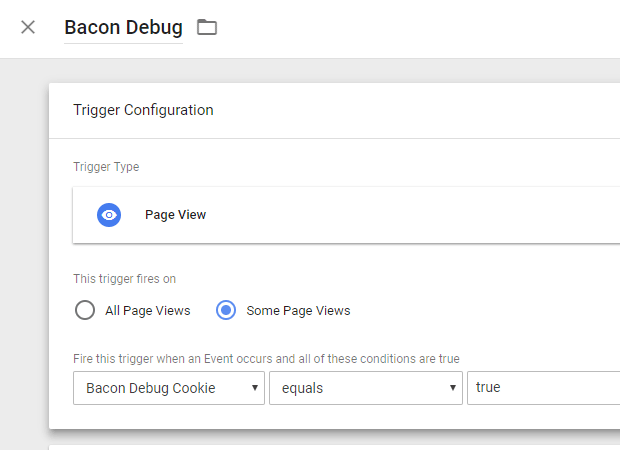Click the blue Page View eye icon
Screen dimensions: 620x450
(x=109, y=215)
